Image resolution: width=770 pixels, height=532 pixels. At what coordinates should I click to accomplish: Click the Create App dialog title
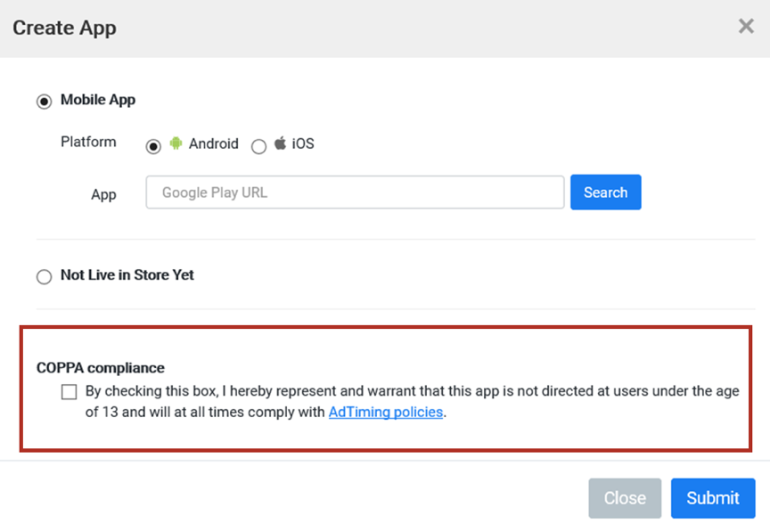(x=64, y=28)
